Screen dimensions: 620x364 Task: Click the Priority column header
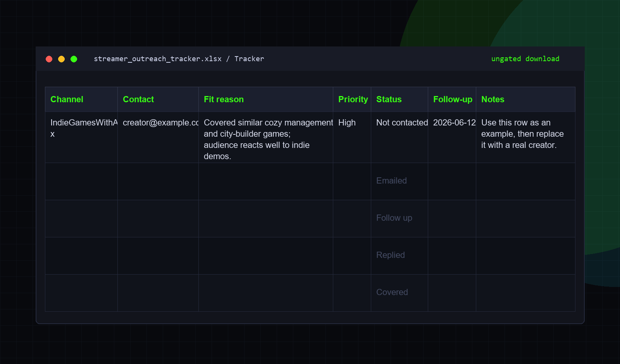(x=352, y=100)
